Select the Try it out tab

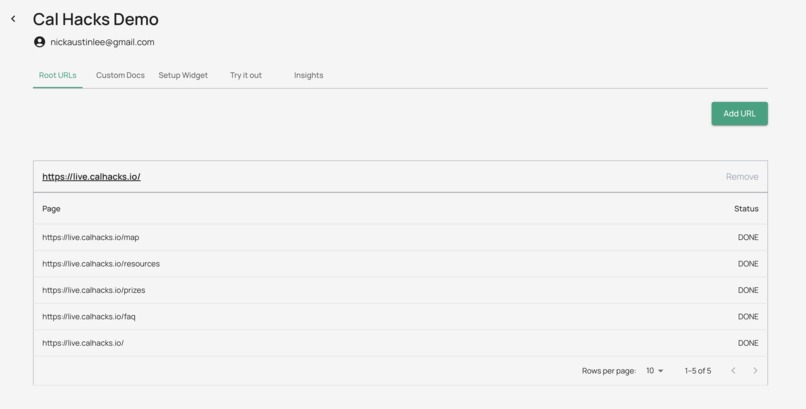point(246,75)
